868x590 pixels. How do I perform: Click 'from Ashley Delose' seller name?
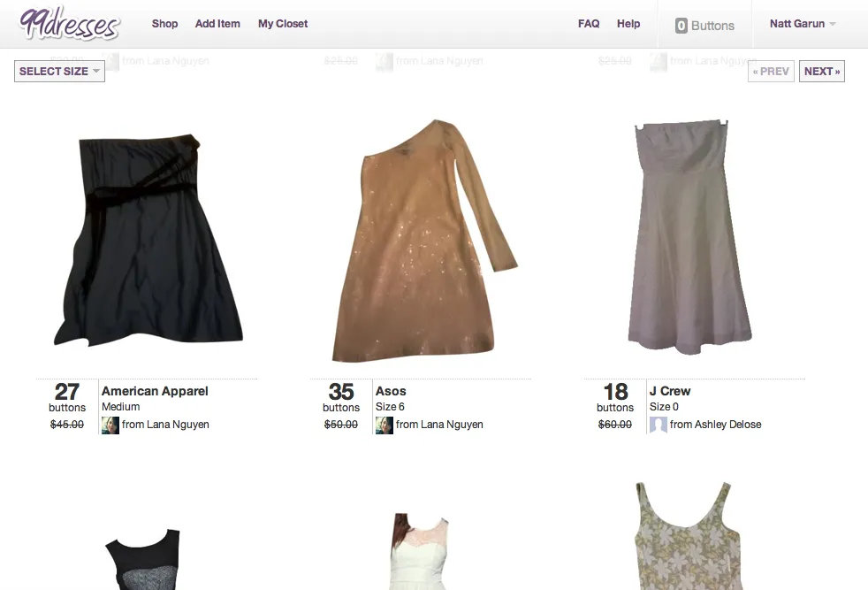pos(715,425)
